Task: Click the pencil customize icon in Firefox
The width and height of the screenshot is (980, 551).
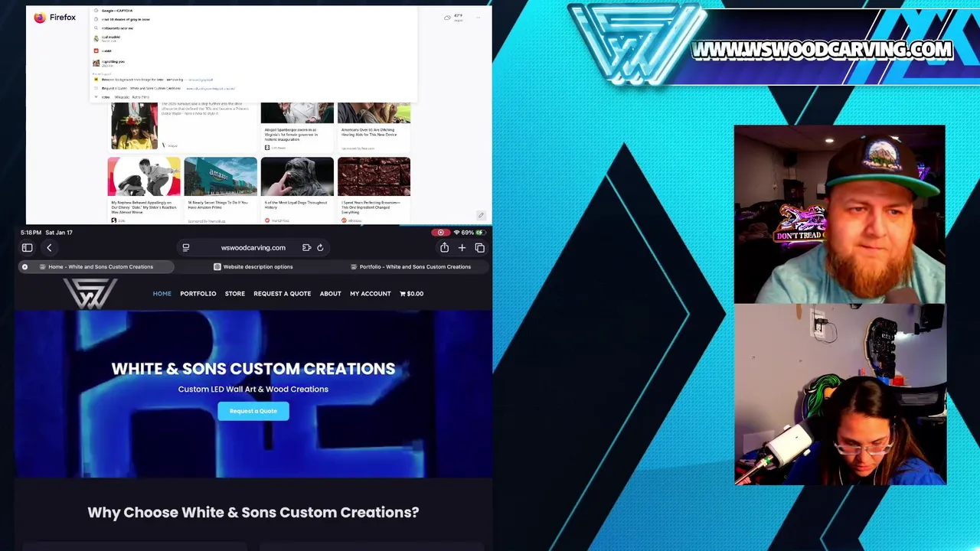Action: pos(480,216)
